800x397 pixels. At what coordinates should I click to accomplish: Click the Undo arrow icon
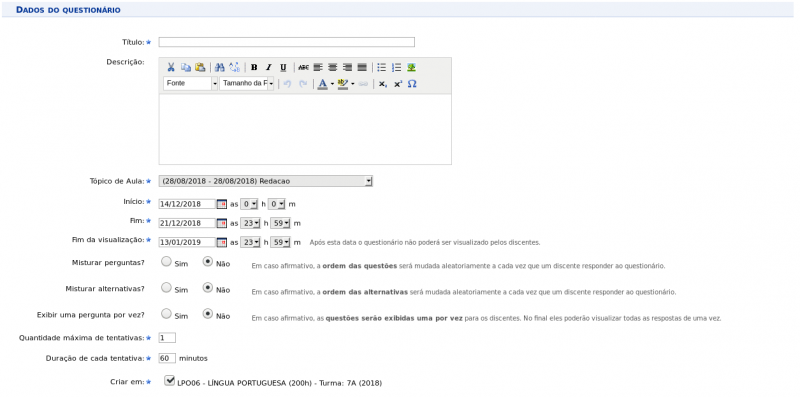[287, 84]
